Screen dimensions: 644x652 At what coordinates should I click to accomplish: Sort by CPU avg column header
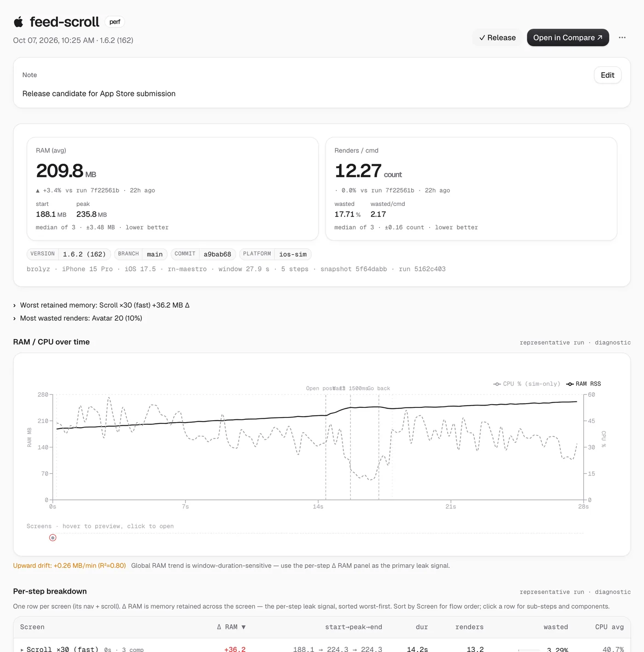[x=609, y=627]
